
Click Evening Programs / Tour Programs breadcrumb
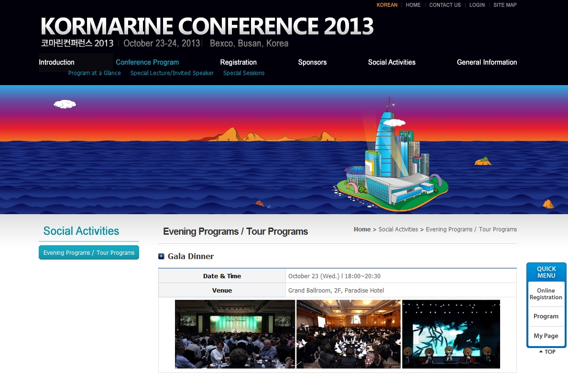[471, 229]
